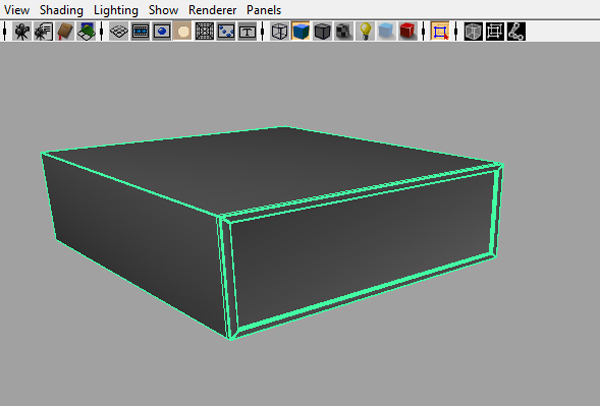This screenshot has height=406, width=600.
Task: Click the Image Plane icon
Action: (86, 31)
